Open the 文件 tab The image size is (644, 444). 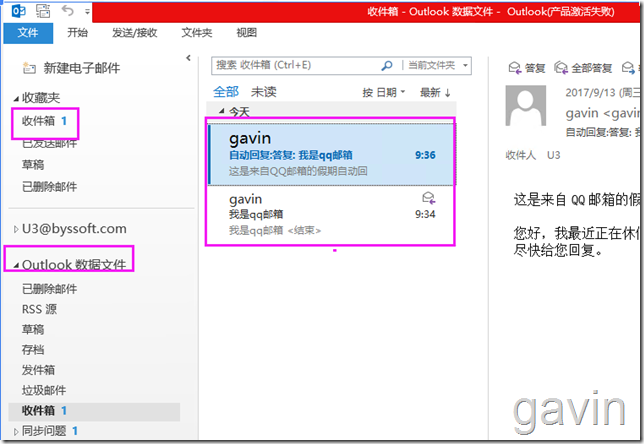(28, 33)
